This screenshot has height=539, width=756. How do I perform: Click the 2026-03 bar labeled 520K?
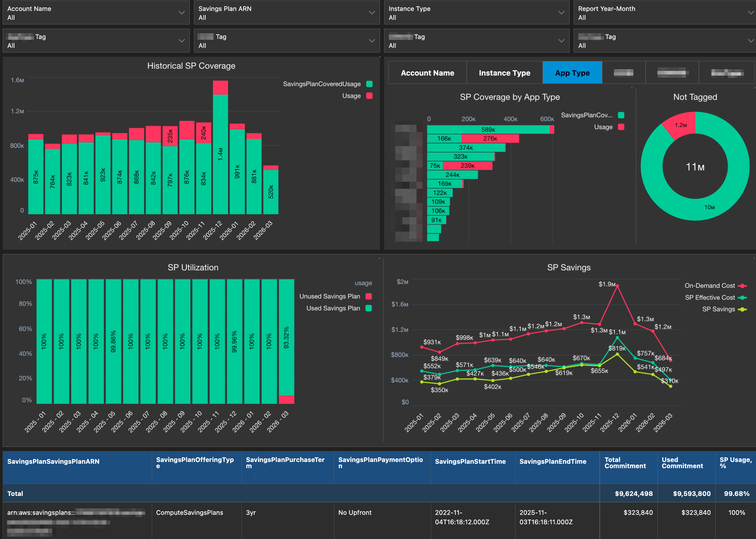(271, 192)
